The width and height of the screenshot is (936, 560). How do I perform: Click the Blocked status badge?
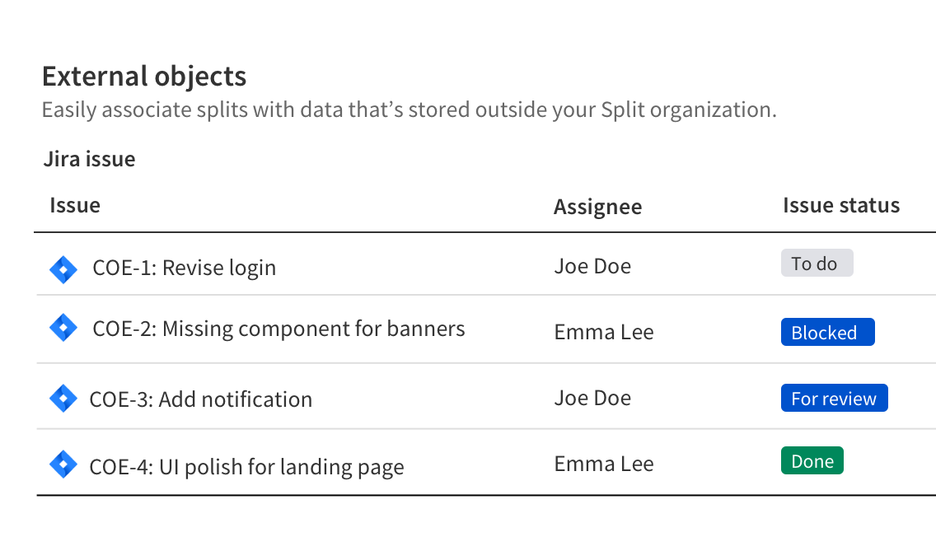(x=827, y=332)
